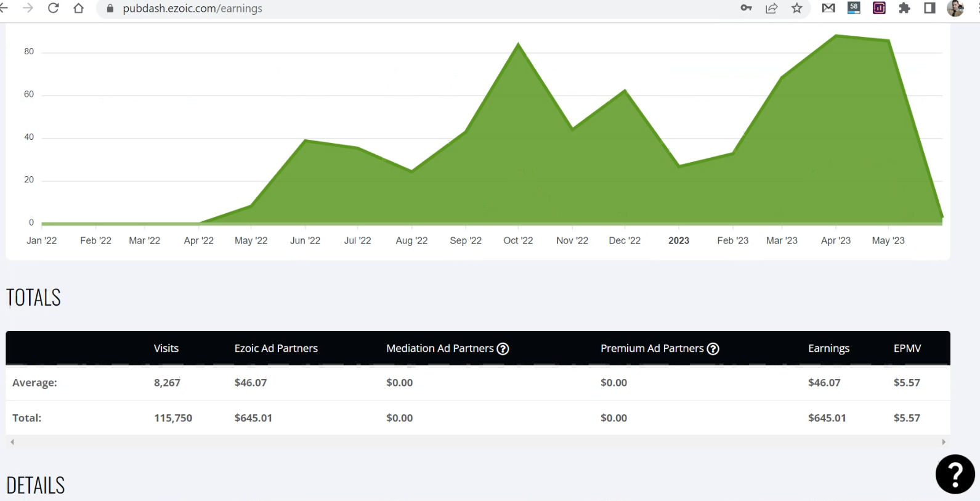Open the browser profile avatar

click(x=955, y=8)
